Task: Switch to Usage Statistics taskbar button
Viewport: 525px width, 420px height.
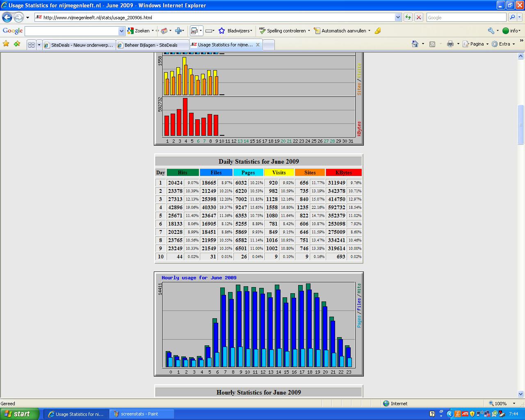Action: point(76,414)
